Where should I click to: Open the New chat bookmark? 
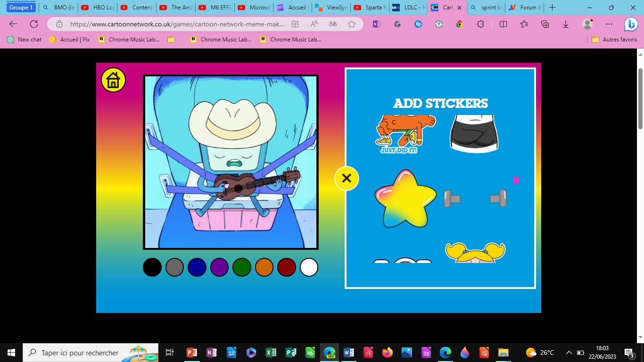click(25, 40)
